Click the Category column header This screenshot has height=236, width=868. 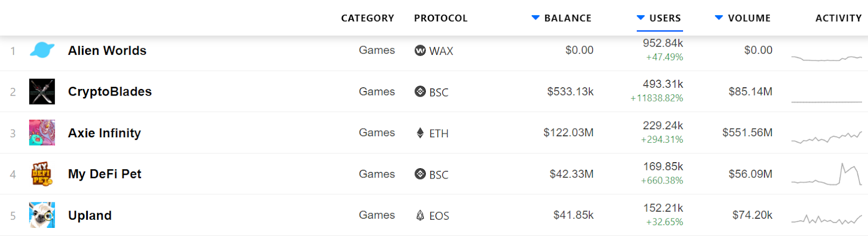(367, 18)
